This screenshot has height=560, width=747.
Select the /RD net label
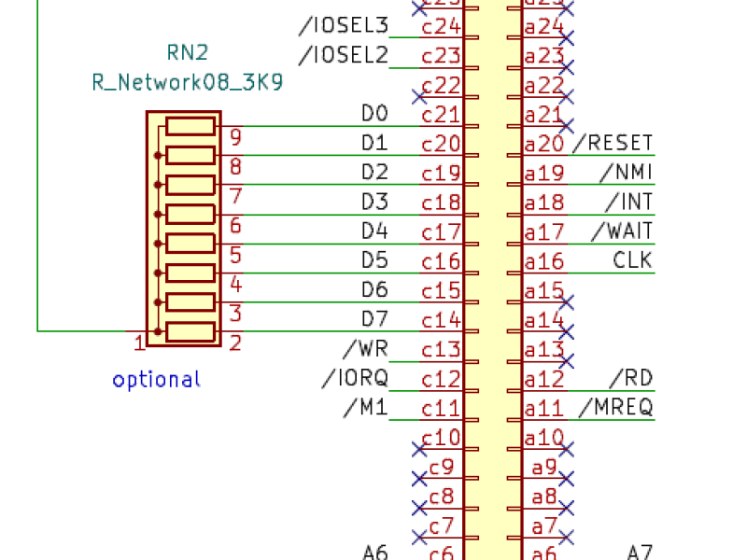coord(631,378)
